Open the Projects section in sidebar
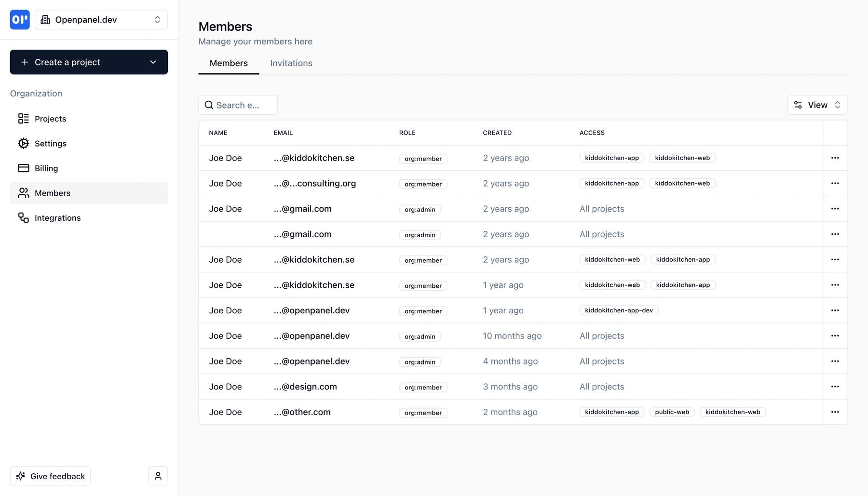Screen dimensions: 868x496 [50, 119]
